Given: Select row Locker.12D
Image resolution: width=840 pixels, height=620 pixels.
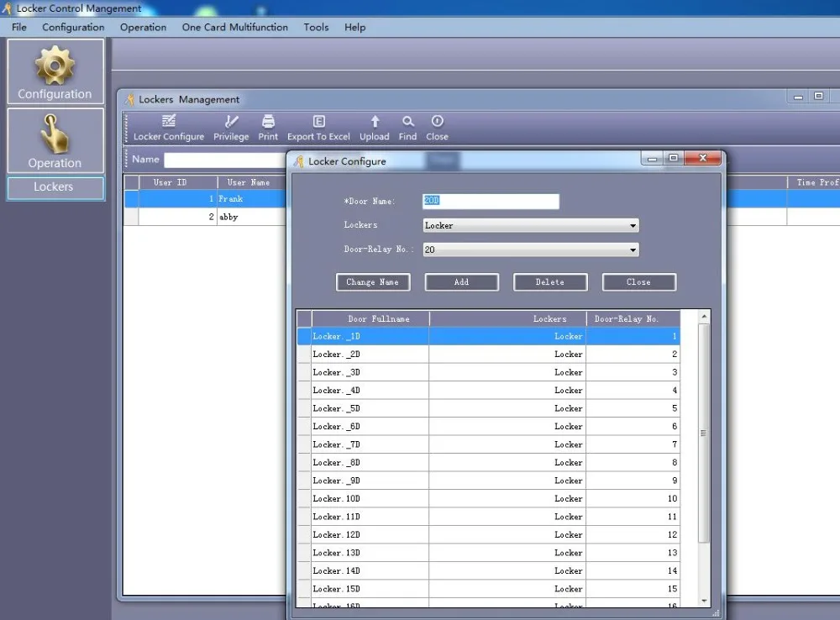Looking at the screenshot, I should click(x=489, y=535).
